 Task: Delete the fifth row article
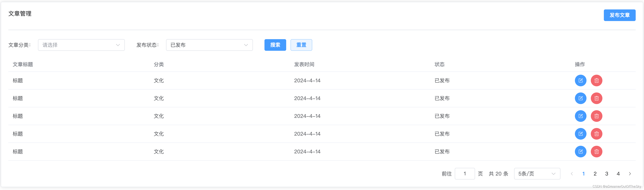(x=596, y=152)
